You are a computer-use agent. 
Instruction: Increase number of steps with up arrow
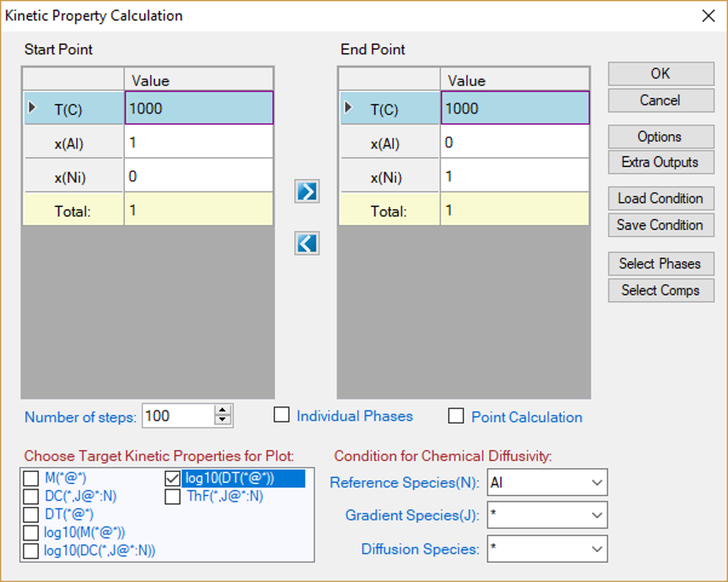(x=222, y=411)
